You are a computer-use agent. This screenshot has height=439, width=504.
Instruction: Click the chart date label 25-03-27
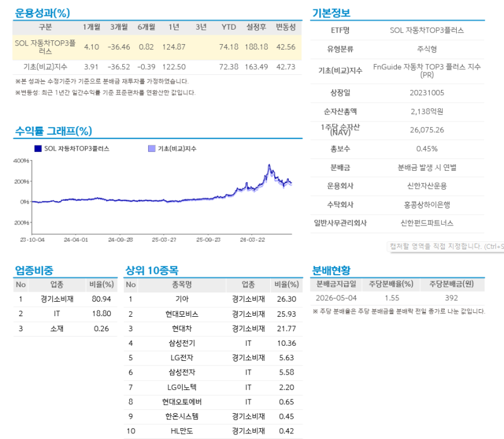164,240
